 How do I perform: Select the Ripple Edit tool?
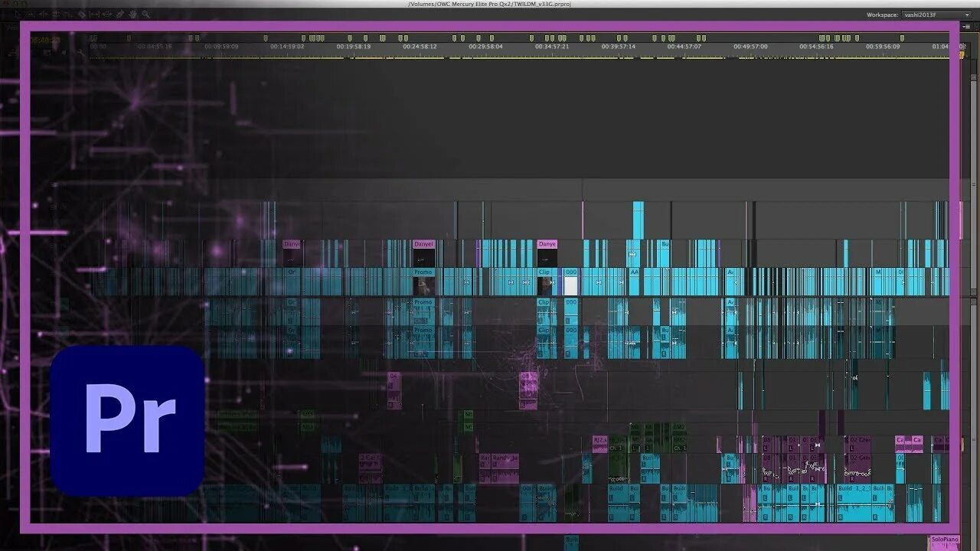coord(44,15)
